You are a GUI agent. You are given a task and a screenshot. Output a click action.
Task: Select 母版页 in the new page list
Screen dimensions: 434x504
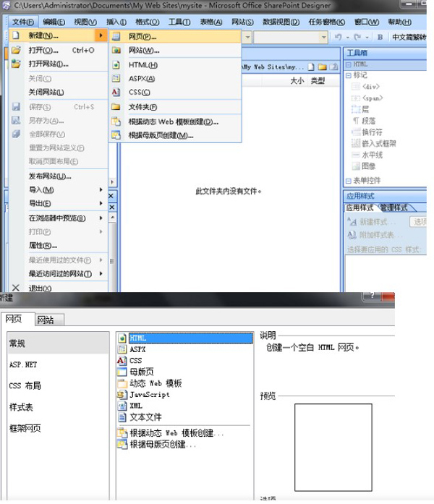click(x=142, y=372)
